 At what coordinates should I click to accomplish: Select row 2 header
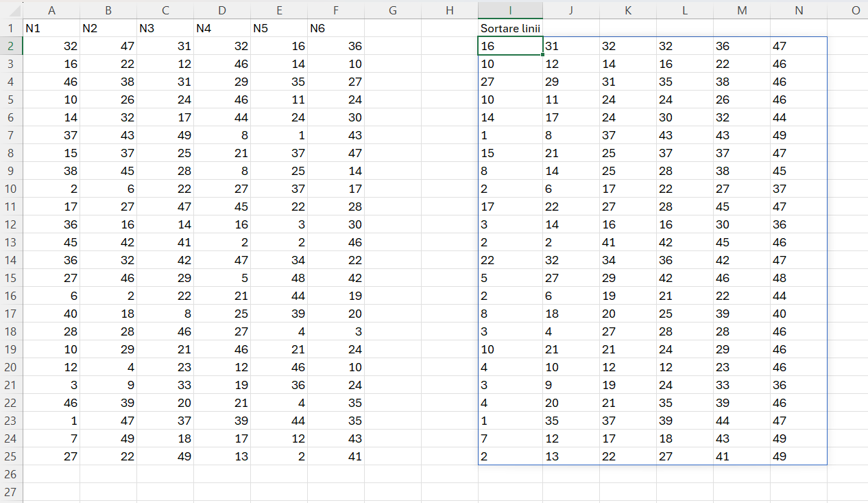11,46
